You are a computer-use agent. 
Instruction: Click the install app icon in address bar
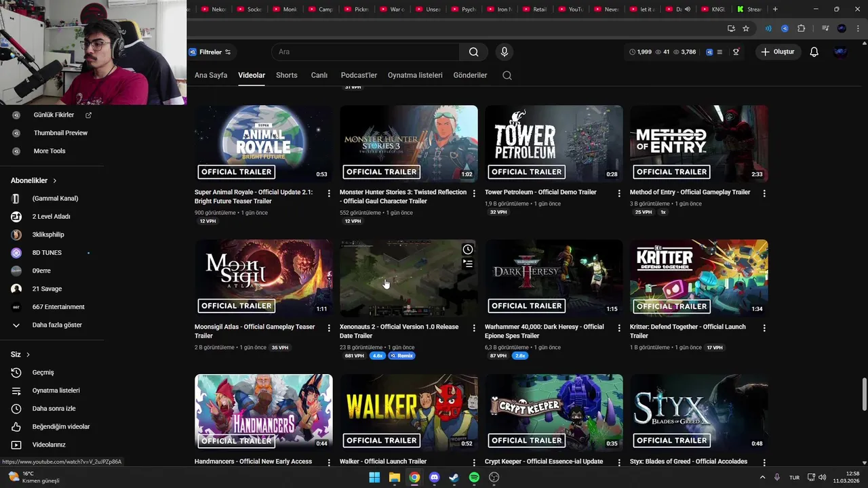click(x=731, y=28)
